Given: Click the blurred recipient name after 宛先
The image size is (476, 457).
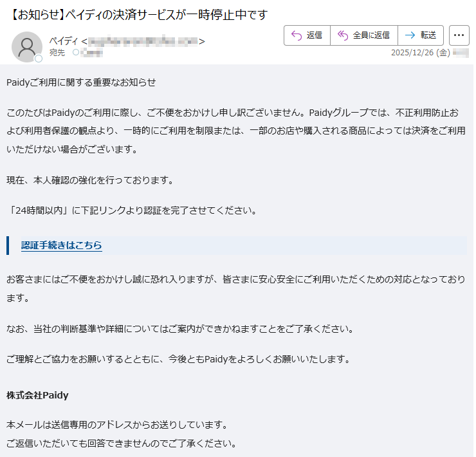Looking at the screenshot, I should pos(91,53).
